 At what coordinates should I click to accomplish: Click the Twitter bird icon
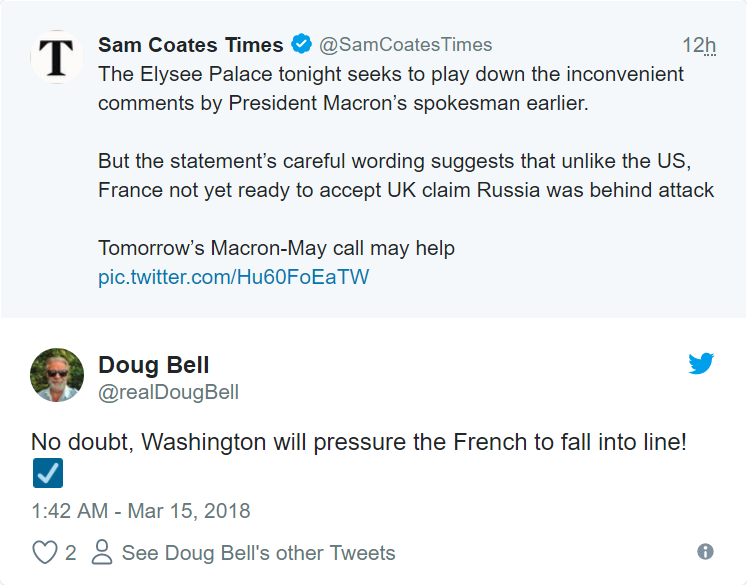(x=701, y=364)
